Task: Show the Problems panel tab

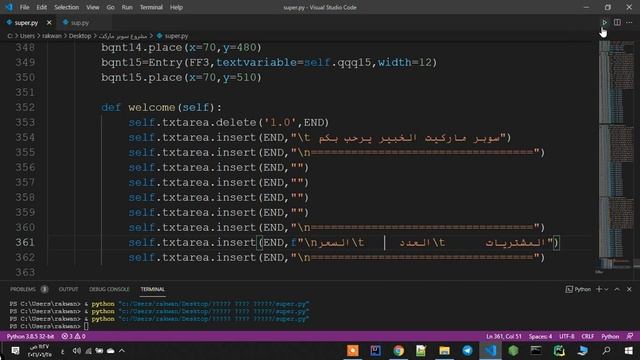Action: click(23, 289)
